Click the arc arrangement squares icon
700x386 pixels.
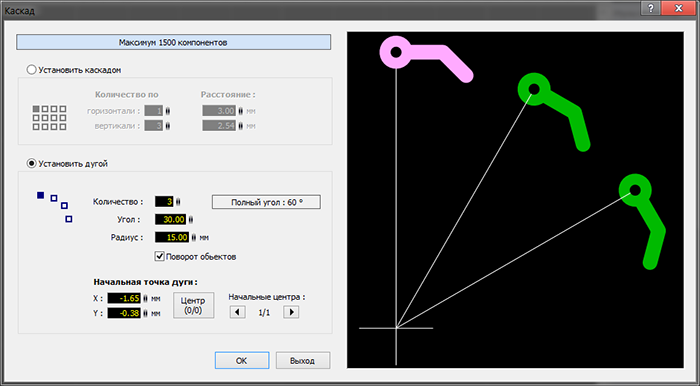coord(54,207)
